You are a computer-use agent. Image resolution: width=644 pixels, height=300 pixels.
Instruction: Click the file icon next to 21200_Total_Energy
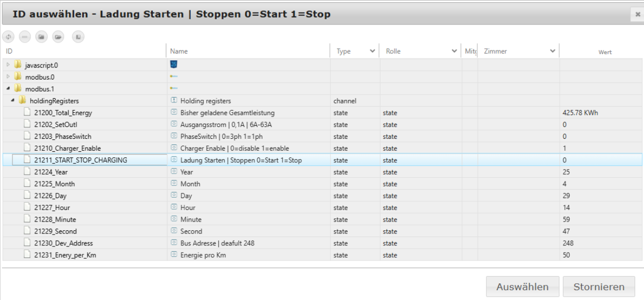[29, 112]
